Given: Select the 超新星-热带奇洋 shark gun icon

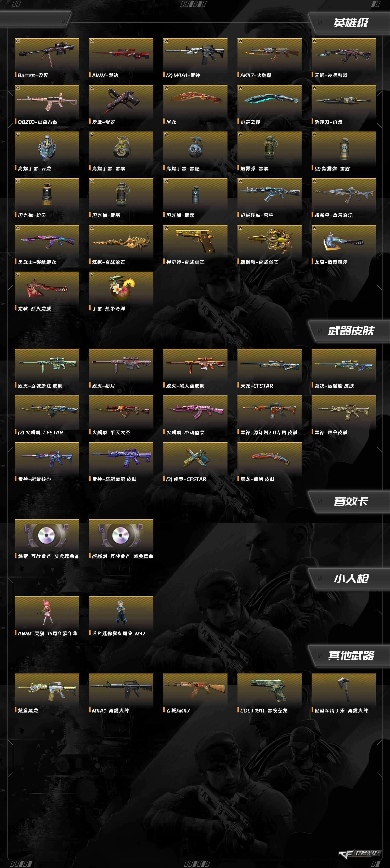Looking at the screenshot, I should (343, 194).
